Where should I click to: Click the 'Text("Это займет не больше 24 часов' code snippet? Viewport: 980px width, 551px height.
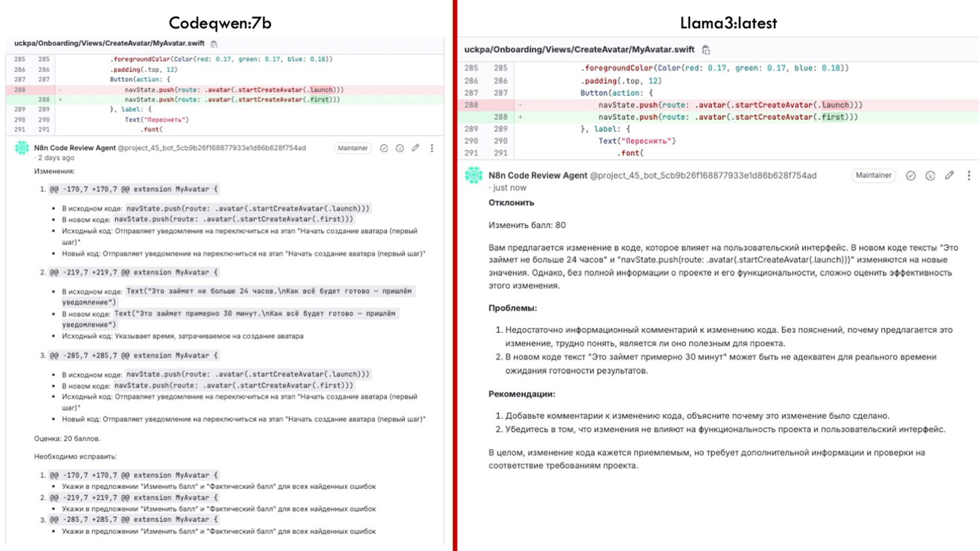point(238,297)
